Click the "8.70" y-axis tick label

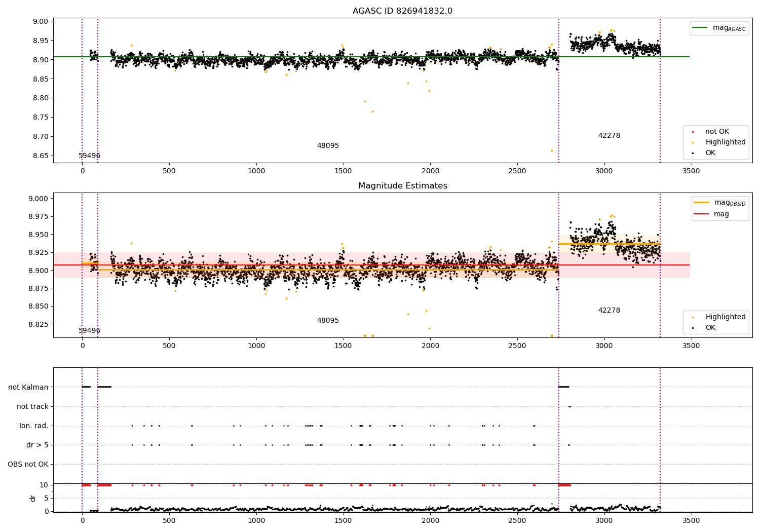point(42,137)
